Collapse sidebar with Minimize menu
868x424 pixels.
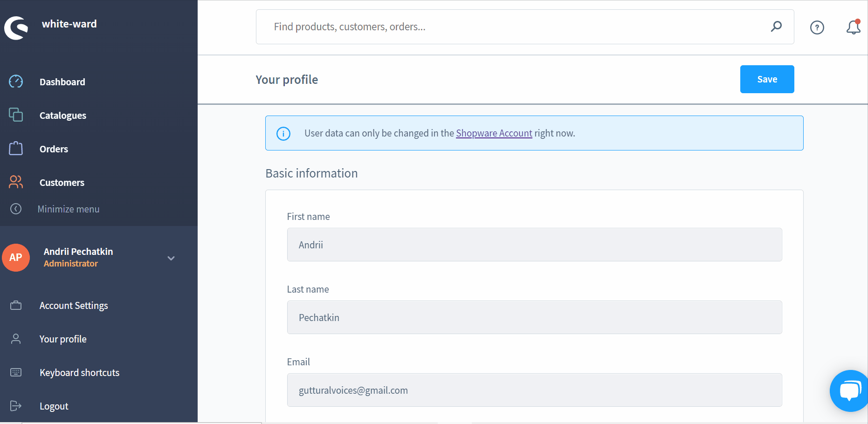(68, 209)
